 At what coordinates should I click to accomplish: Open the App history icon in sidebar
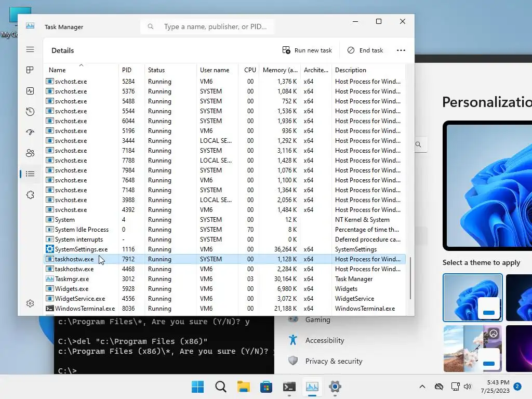(30, 112)
